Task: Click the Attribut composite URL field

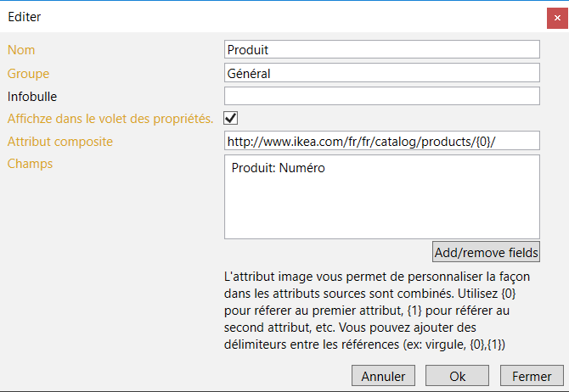Action: pos(382,141)
